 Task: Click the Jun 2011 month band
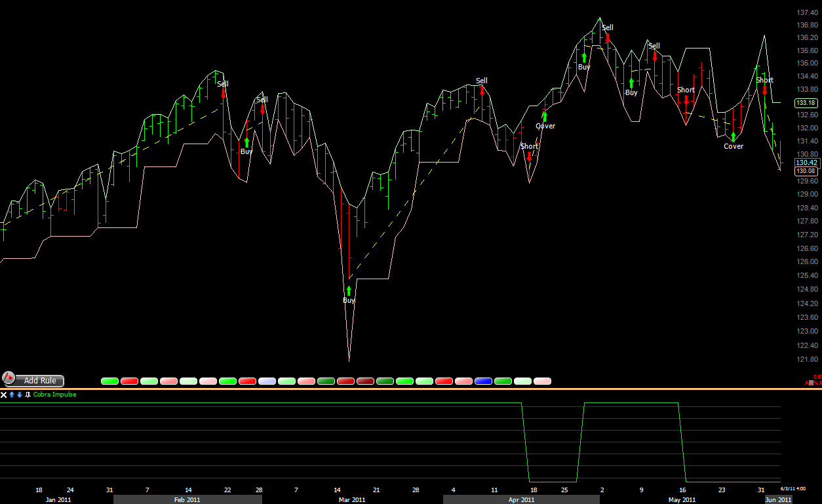779,499
